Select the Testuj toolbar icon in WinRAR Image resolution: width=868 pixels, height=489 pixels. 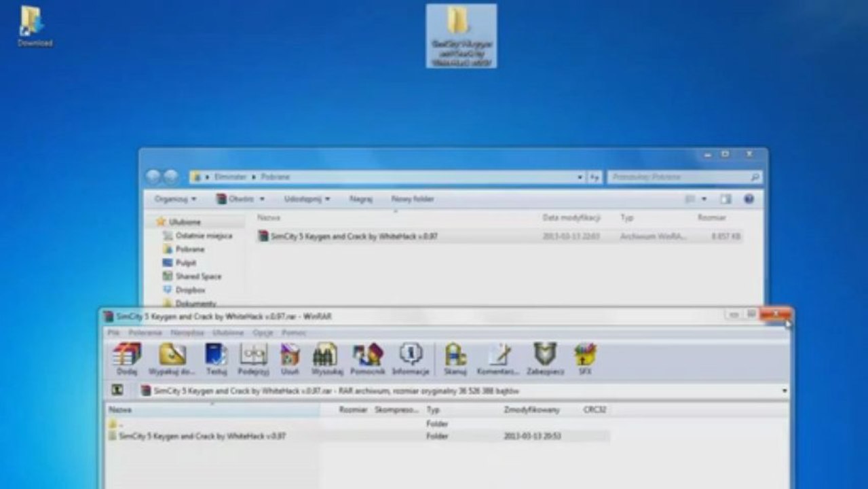pos(216,359)
